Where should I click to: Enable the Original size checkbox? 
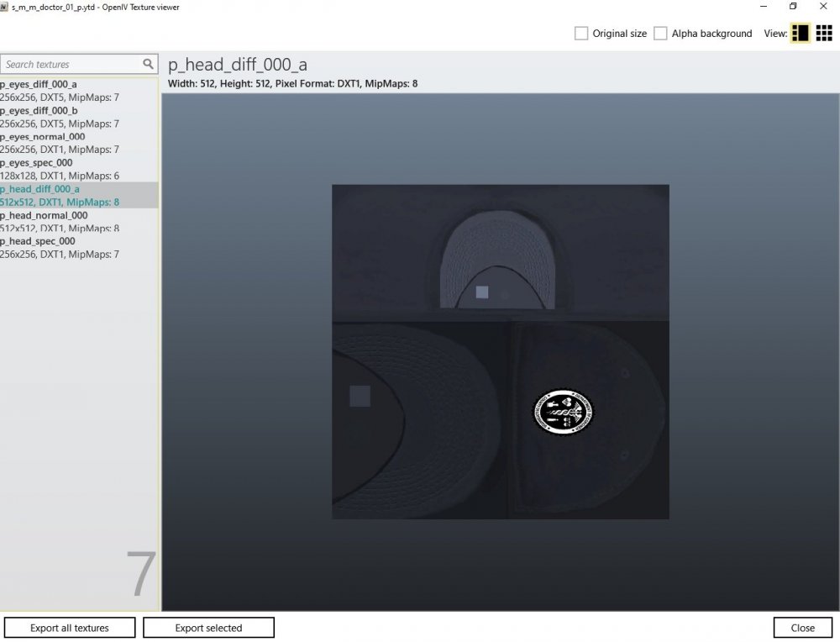[580, 34]
